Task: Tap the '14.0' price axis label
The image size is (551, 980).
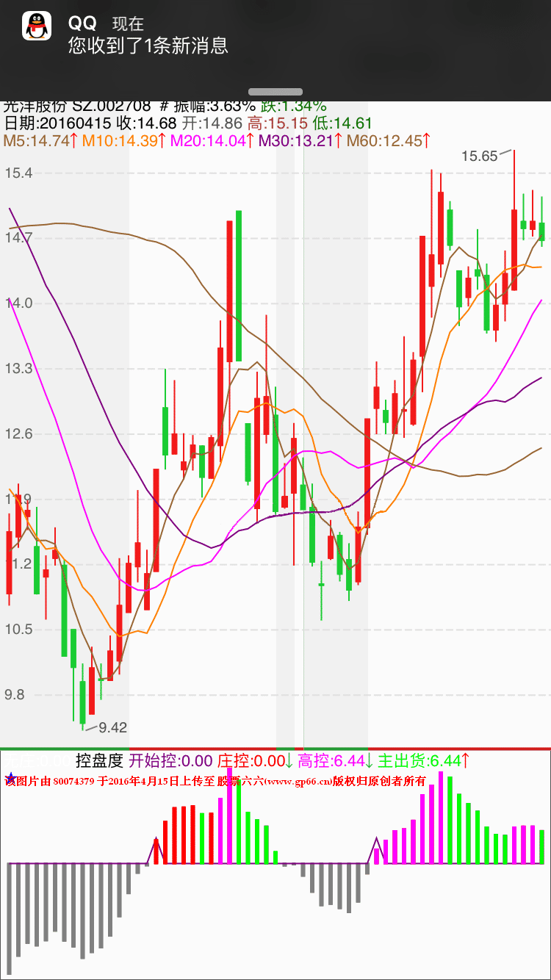Action: click(18, 303)
